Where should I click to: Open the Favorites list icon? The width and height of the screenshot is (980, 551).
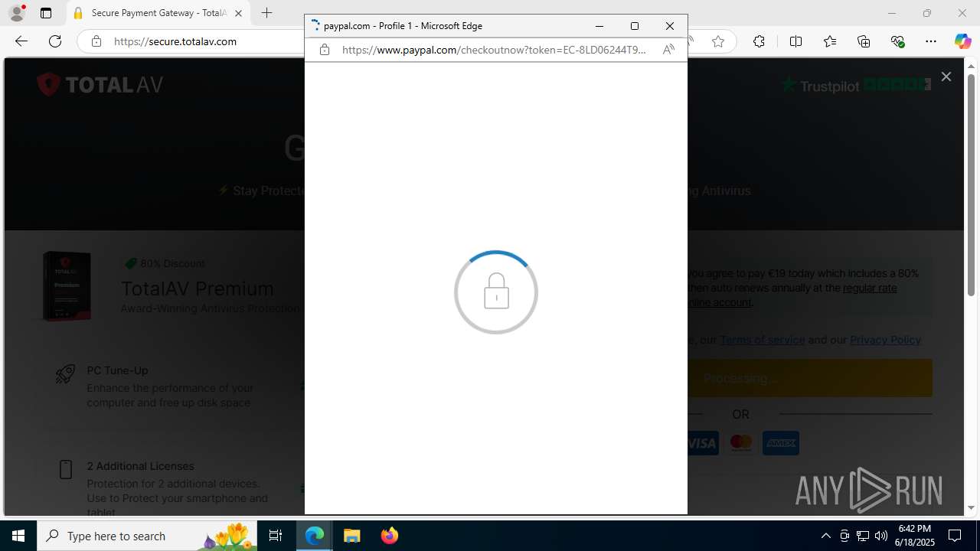coord(830,41)
